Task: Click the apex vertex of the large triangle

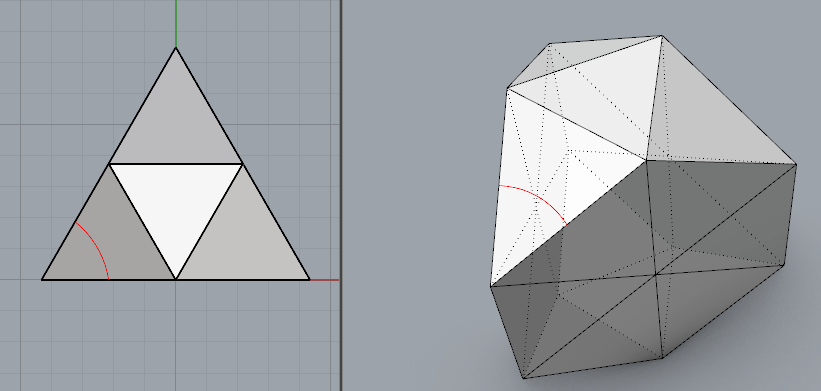Action: tap(176, 48)
